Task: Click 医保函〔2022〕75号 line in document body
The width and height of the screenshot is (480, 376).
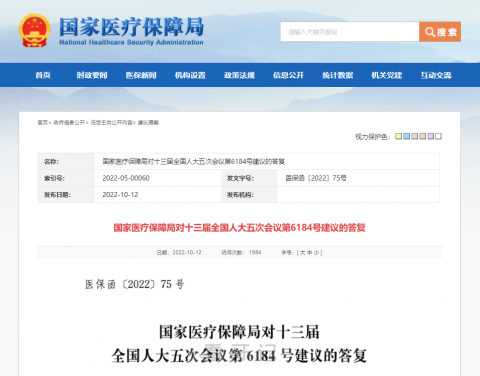Action: coord(135,284)
